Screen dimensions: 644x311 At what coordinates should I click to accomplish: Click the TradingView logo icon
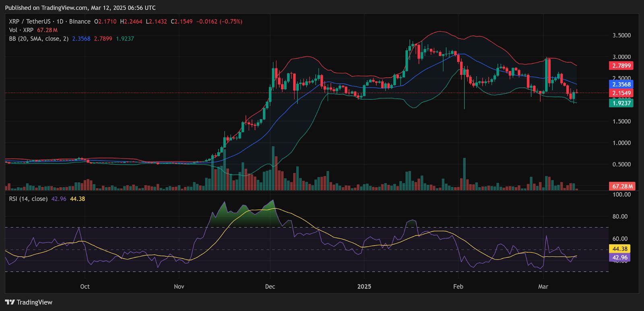(x=10, y=302)
